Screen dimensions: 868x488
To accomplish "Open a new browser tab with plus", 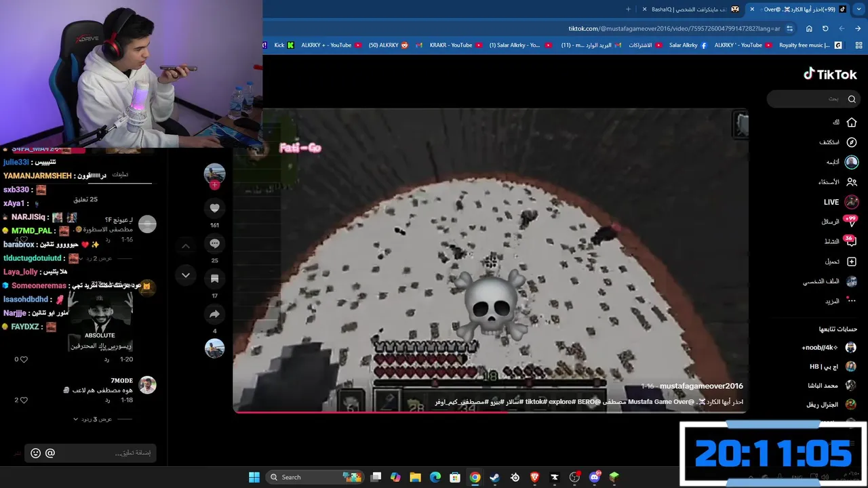I will click(x=628, y=9).
